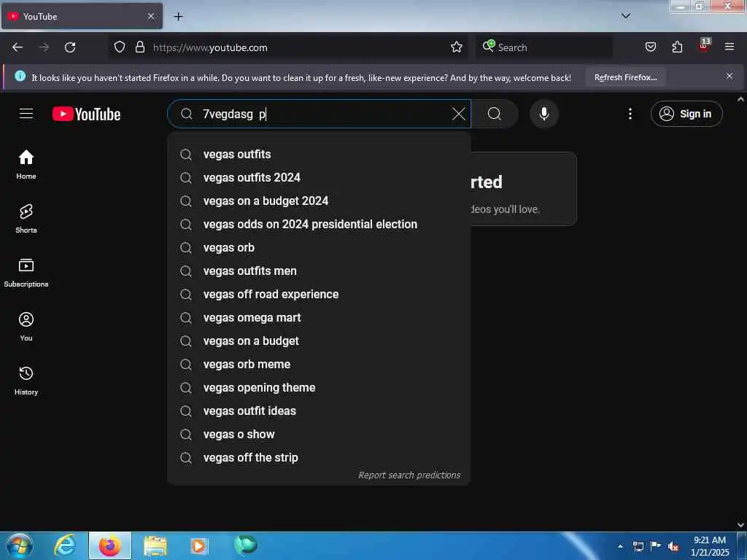Image resolution: width=747 pixels, height=560 pixels.
Task: Open Subscriptions from the sidebar
Action: [x=26, y=273]
